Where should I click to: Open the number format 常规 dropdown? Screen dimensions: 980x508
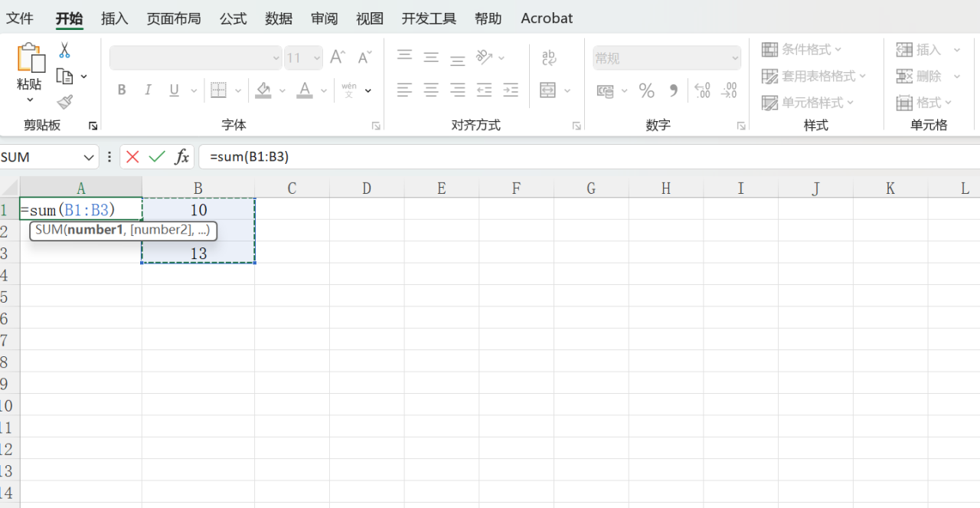click(x=735, y=58)
